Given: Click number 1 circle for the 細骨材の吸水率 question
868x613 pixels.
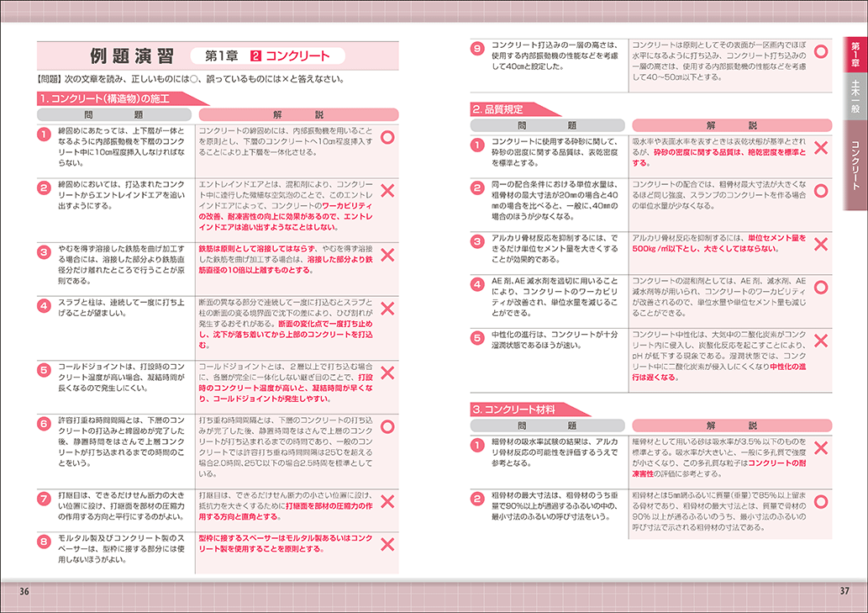Looking at the screenshot, I should [477, 445].
